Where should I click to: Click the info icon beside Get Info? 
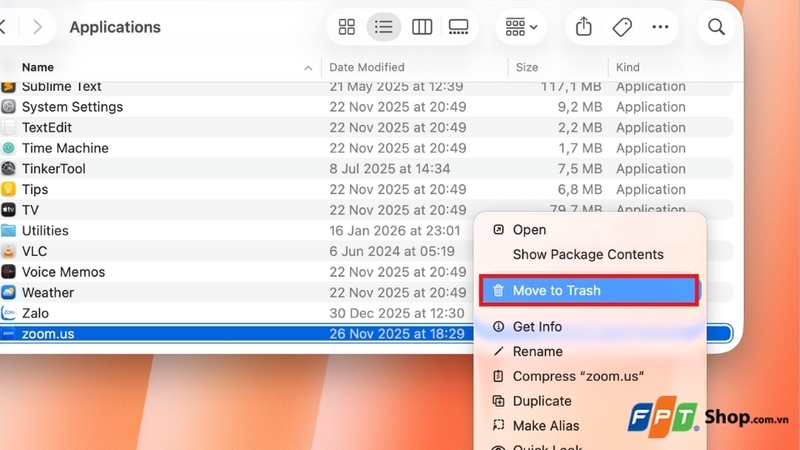pos(498,327)
